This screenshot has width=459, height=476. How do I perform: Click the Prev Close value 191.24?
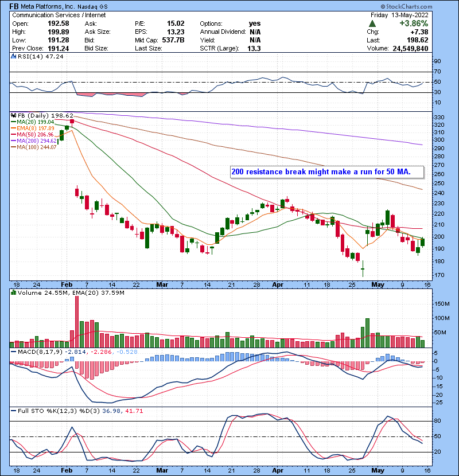point(59,49)
